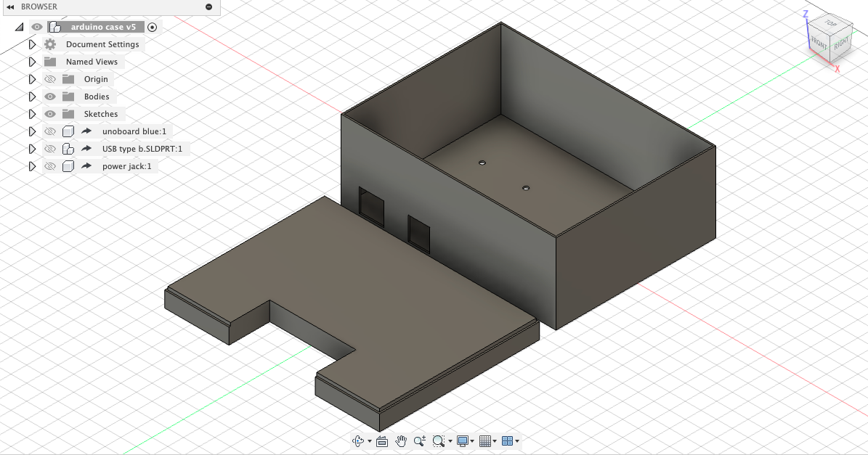The width and height of the screenshot is (868, 455).
Task: Click the Viewports layout icon
Action: (508, 441)
